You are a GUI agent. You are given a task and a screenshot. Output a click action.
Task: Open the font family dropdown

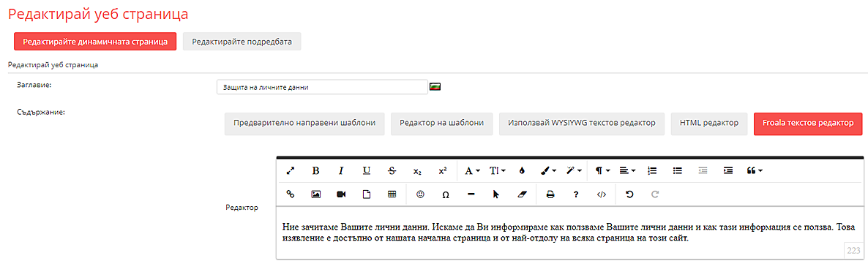click(x=471, y=171)
